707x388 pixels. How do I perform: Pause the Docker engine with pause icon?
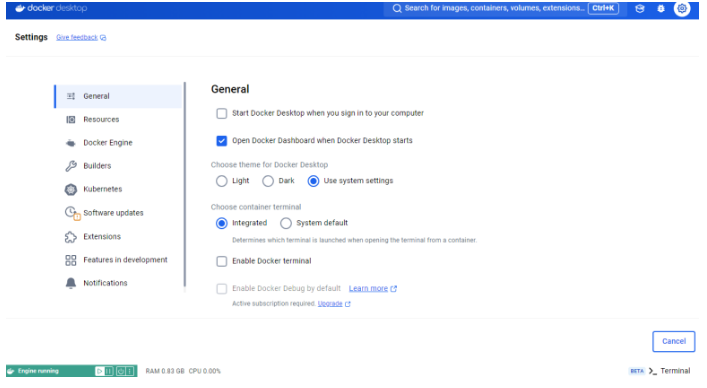[109, 371]
